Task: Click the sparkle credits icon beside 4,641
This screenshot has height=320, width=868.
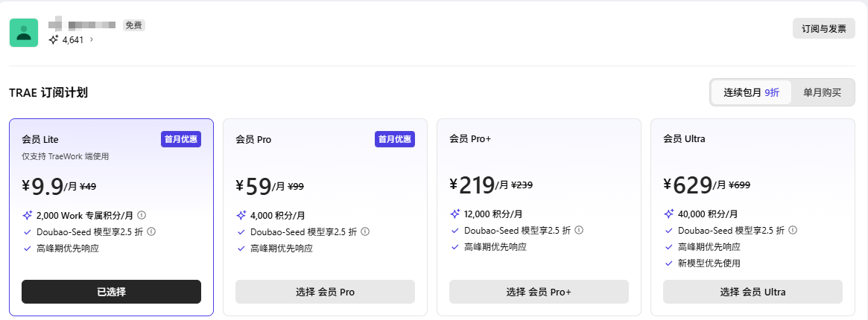Action: (54, 39)
